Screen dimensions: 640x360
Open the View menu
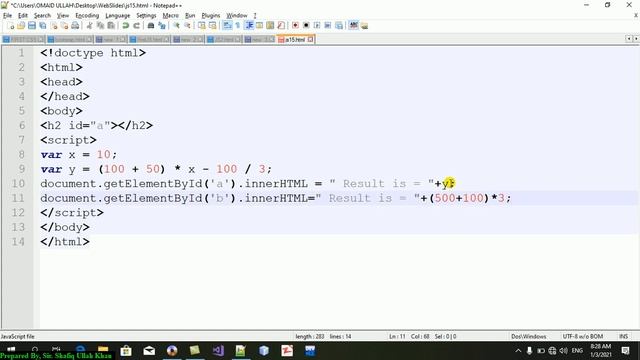coord(62,16)
